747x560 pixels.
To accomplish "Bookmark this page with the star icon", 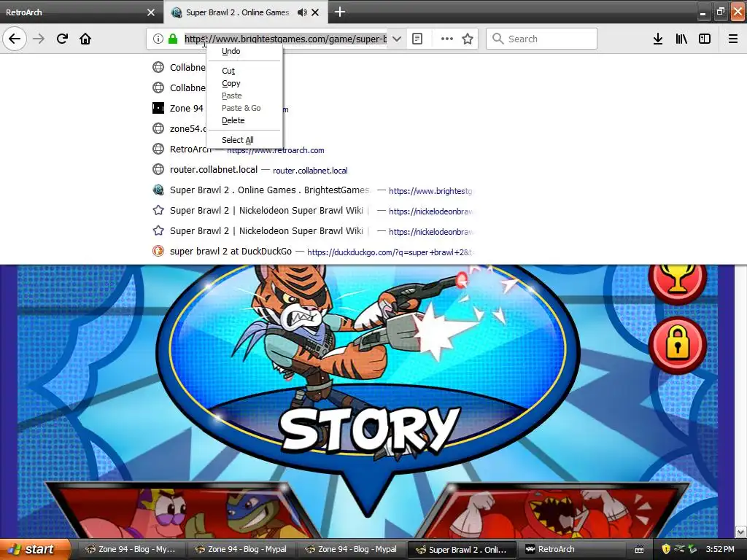I will coord(468,39).
